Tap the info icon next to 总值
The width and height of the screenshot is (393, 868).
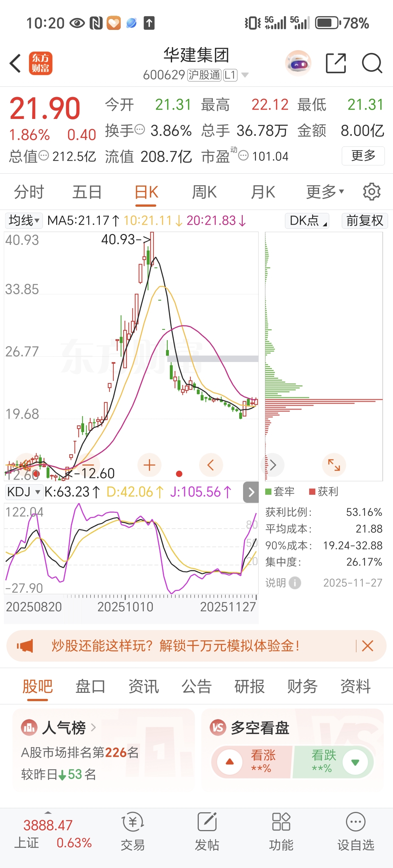44,156
